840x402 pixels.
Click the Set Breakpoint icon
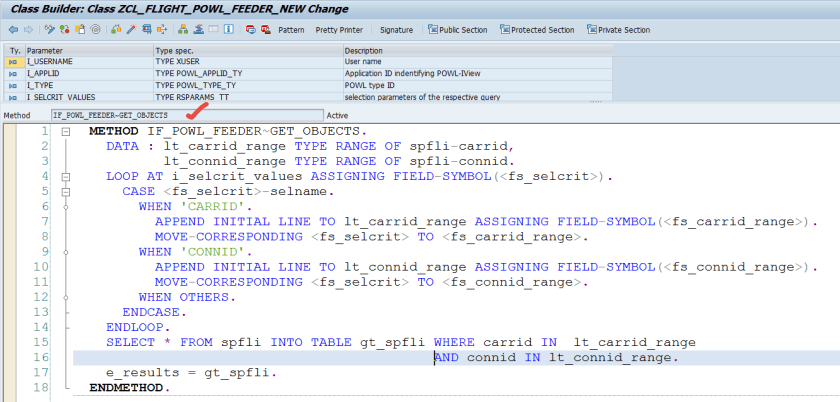tap(251, 30)
